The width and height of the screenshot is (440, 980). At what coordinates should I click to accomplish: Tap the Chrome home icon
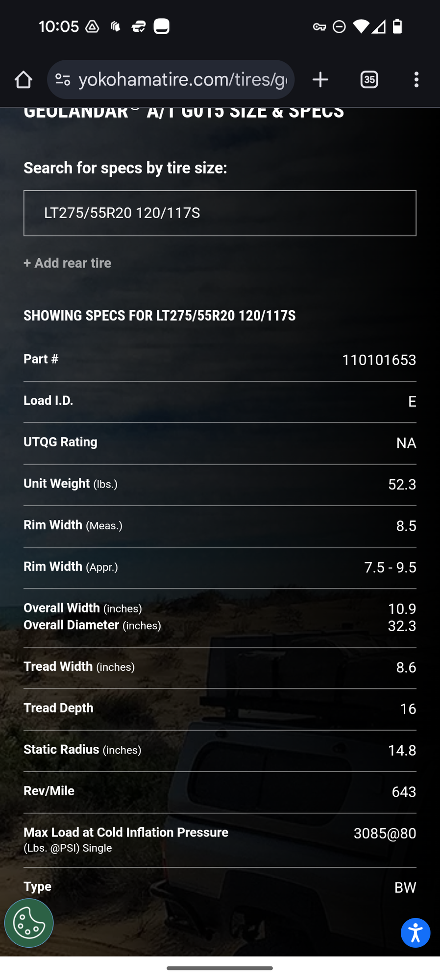[23, 79]
